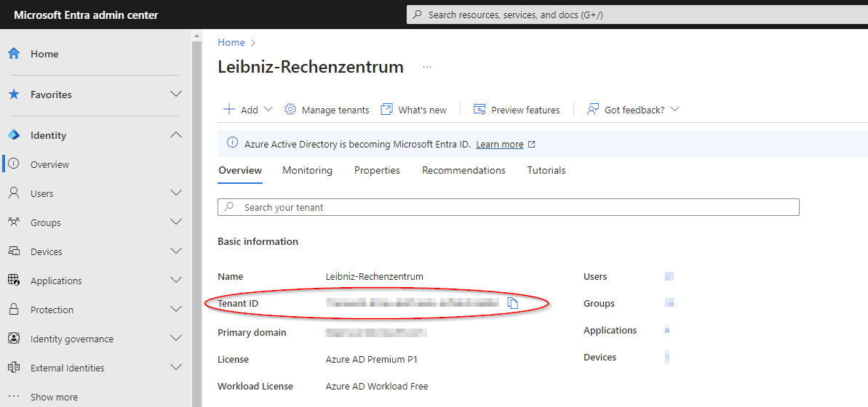Open the ellipsis menu beside Leibniz-Rechenzentrum
This screenshot has width=868, height=407.
point(427,67)
